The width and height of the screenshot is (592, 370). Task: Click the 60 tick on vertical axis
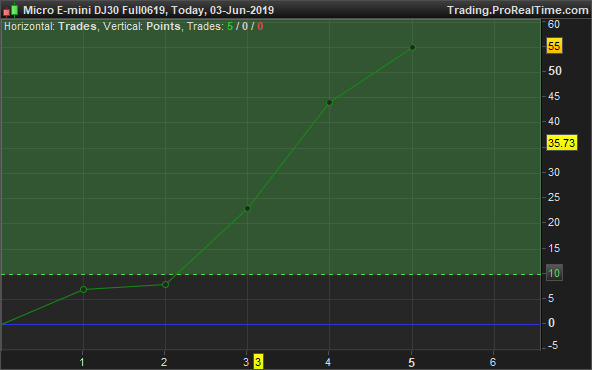point(554,25)
